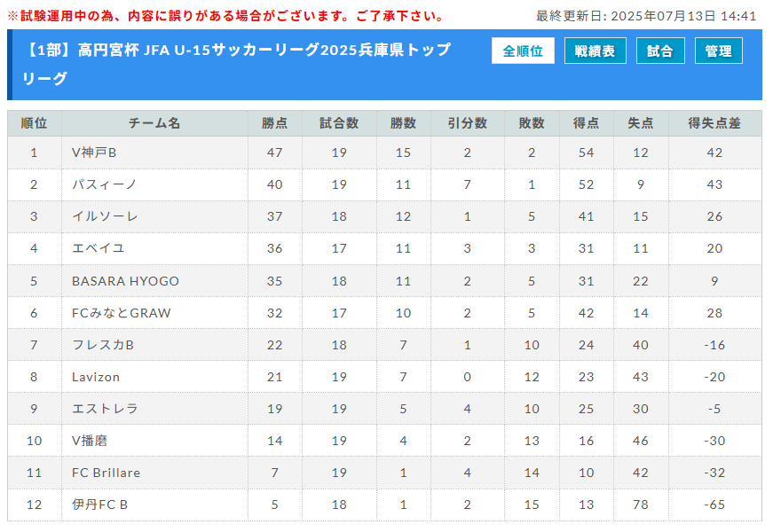Click the league title heading
The image size is (773, 532).
[x=237, y=64]
